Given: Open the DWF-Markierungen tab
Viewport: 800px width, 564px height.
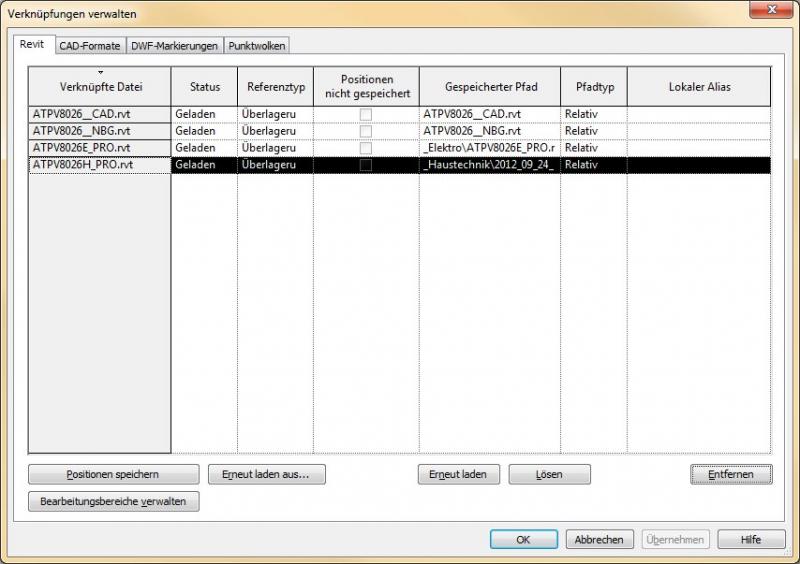Looking at the screenshot, I should [x=174, y=46].
